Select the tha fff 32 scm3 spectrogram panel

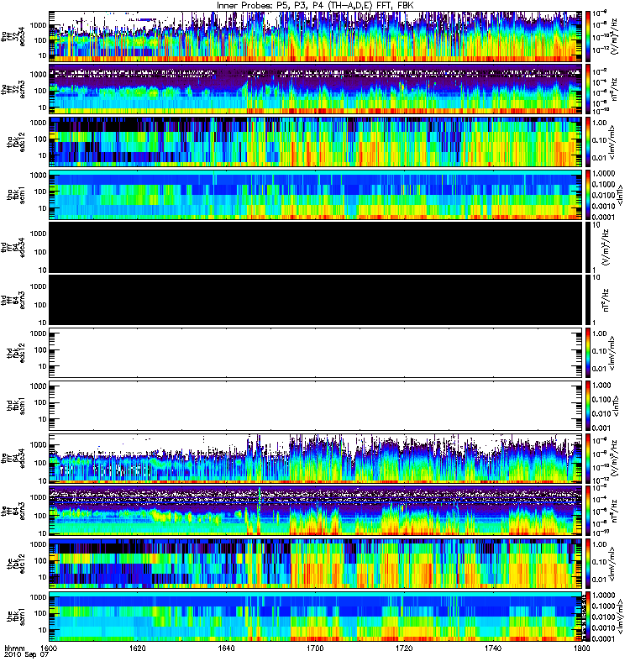click(x=315, y=89)
